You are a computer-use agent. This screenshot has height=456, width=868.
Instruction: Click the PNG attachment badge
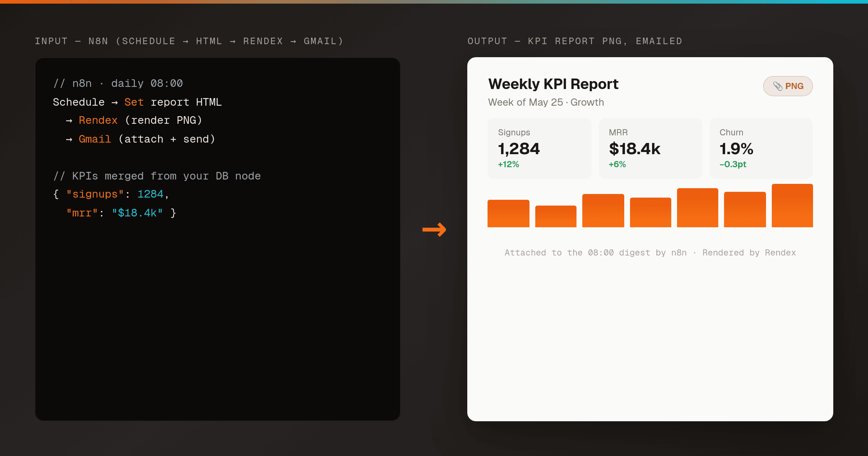[x=788, y=86]
